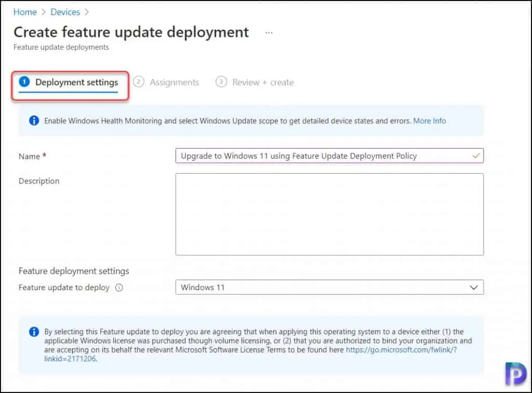Click the step 3 circle for Review
Image resolution: width=532 pixels, height=393 pixels.
[221, 82]
